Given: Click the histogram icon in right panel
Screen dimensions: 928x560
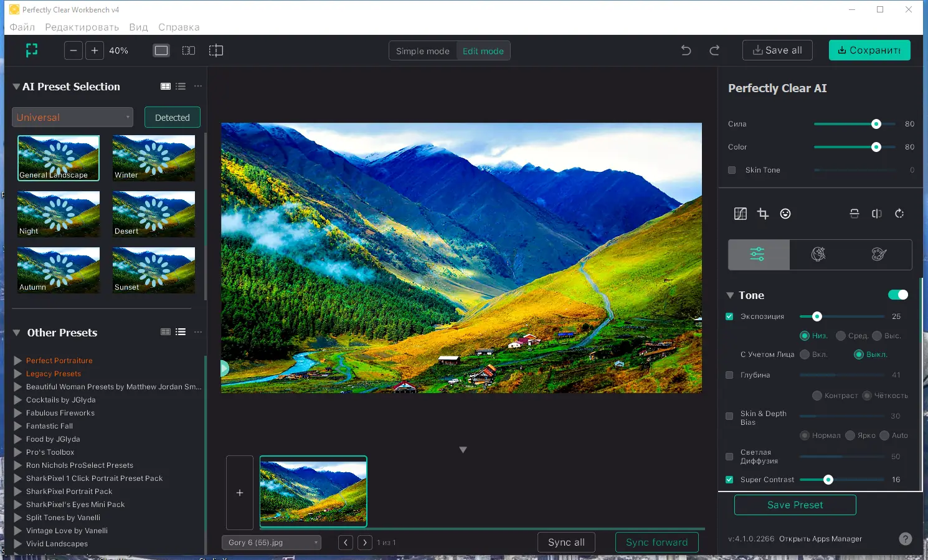Looking at the screenshot, I should tap(740, 214).
